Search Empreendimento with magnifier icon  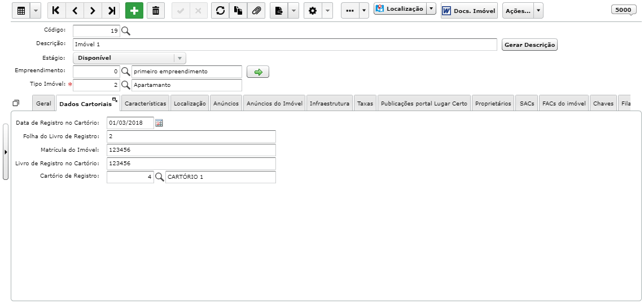(126, 72)
